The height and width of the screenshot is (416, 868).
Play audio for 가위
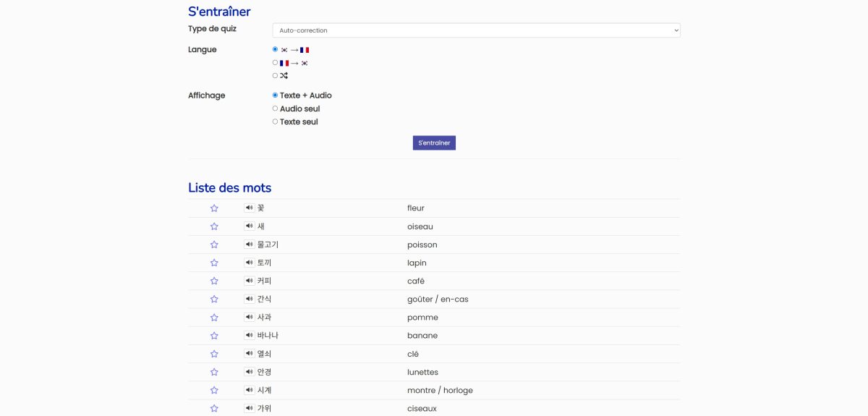click(x=250, y=408)
